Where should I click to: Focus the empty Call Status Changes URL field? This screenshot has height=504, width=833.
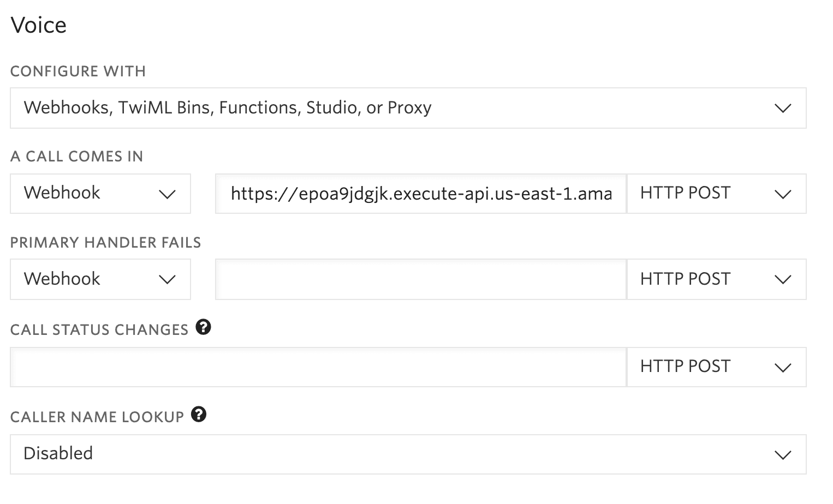pos(318,367)
